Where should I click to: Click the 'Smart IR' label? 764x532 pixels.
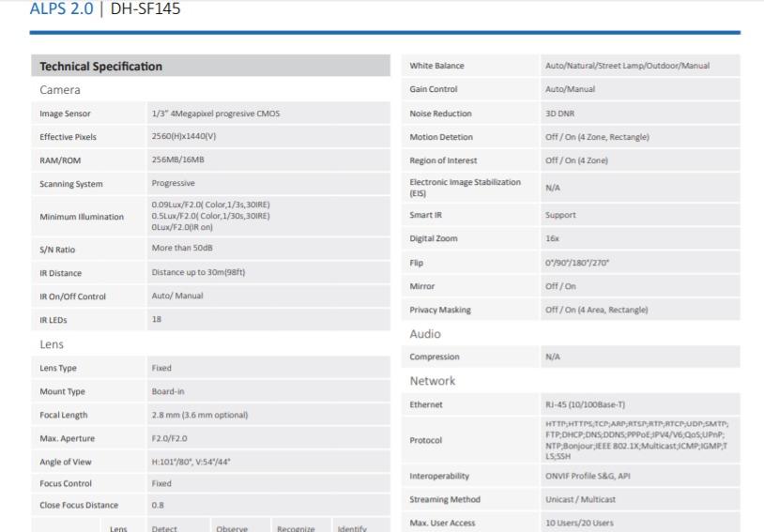pyautogui.click(x=426, y=215)
